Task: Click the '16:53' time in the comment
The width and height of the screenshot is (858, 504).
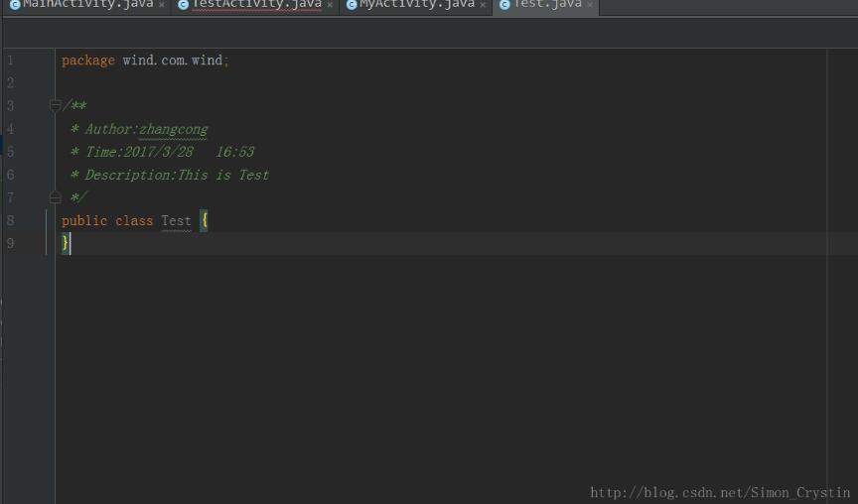Action: point(234,152)
